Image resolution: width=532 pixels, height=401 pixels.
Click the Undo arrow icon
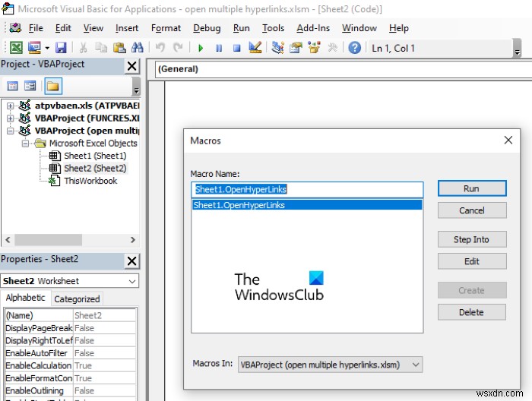[160, 47]
